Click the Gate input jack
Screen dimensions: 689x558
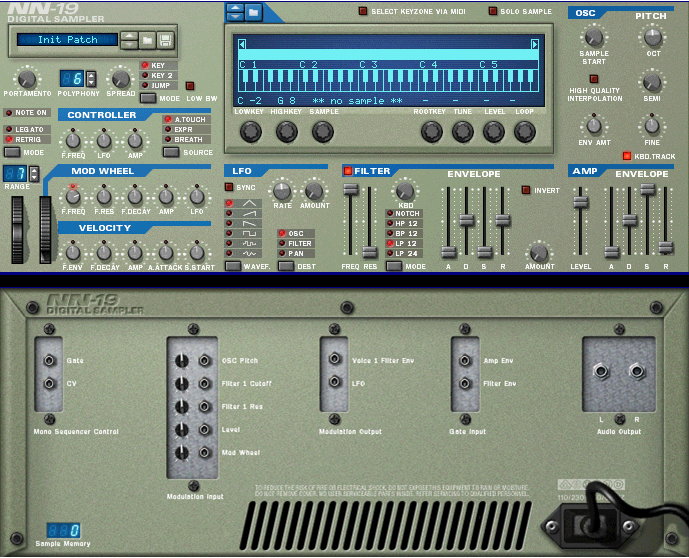(49, 361)
